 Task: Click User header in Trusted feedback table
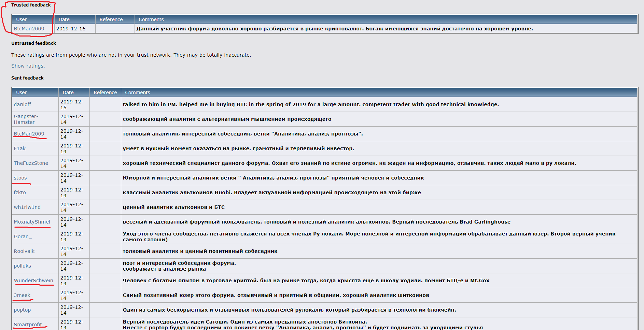(x=21, y=19)
